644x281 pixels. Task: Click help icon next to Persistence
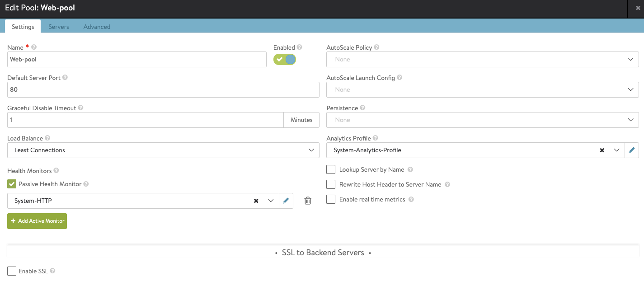click(x=363, y=108)
